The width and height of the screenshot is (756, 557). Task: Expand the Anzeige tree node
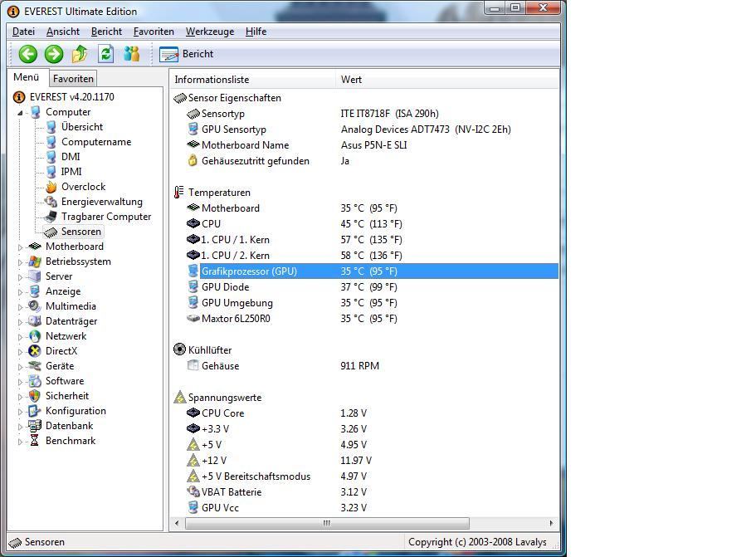tap(20, 291)
